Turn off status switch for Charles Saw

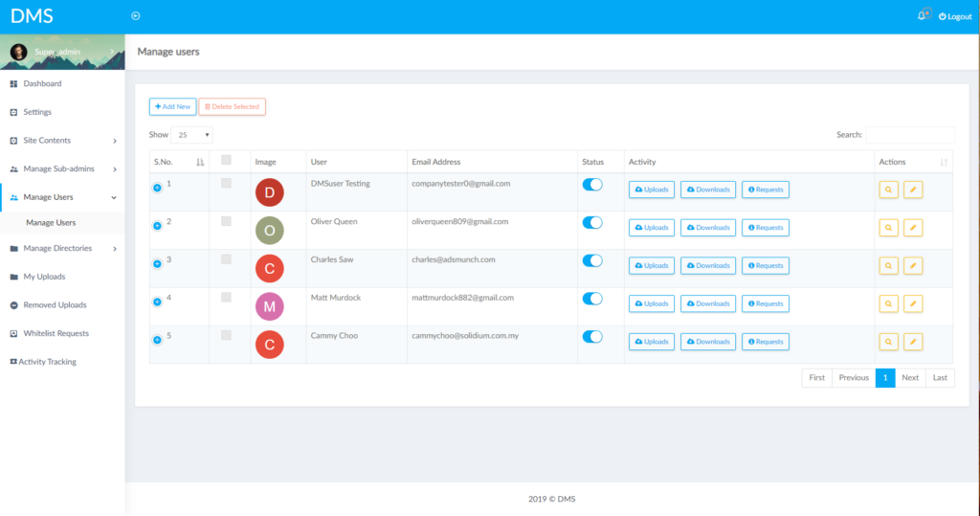pyautogui.click(x=592, y=260)
